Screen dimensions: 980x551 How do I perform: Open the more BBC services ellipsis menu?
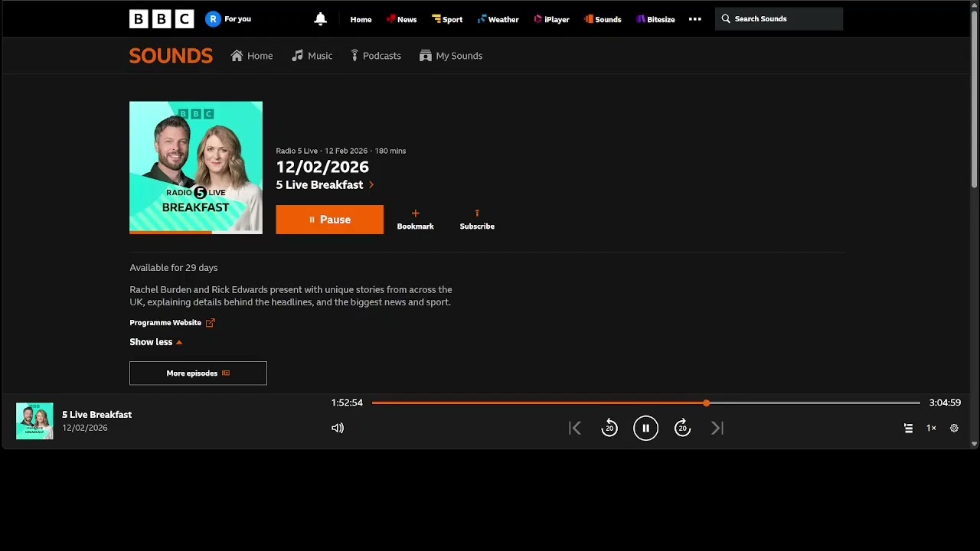tap(695, 19)
